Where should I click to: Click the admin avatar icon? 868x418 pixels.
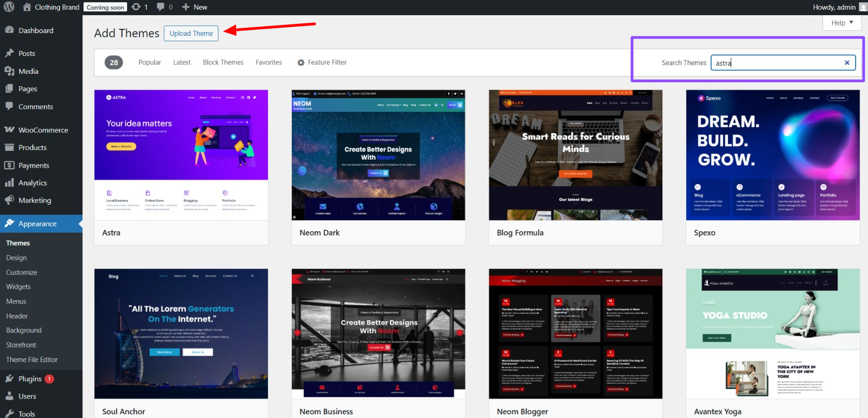(x=863, y=7)
